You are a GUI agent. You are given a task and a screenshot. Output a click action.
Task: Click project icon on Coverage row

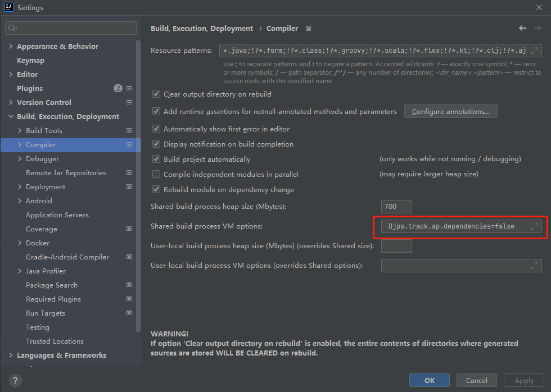coord(129,229)
